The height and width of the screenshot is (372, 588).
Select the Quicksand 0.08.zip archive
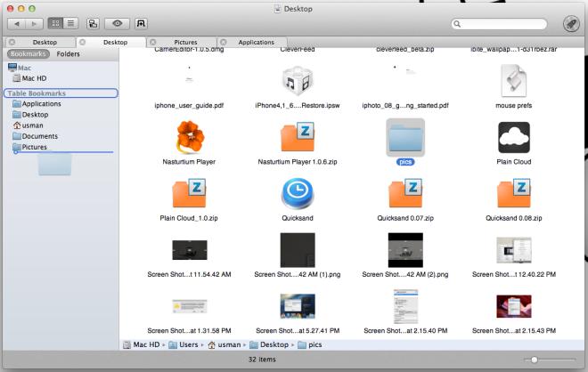pyautogui.click(x=514, y=193)
